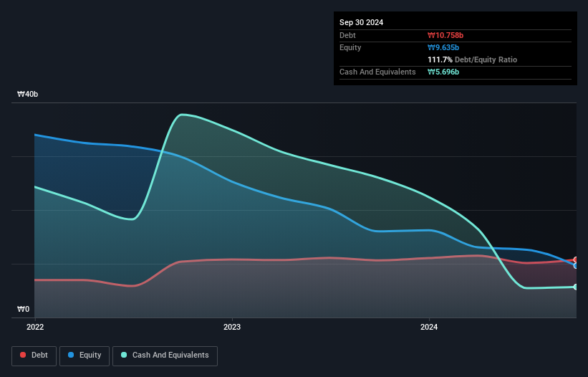Click the ₩40b y-axis label

pyautogui.click(x=28, y=94)
